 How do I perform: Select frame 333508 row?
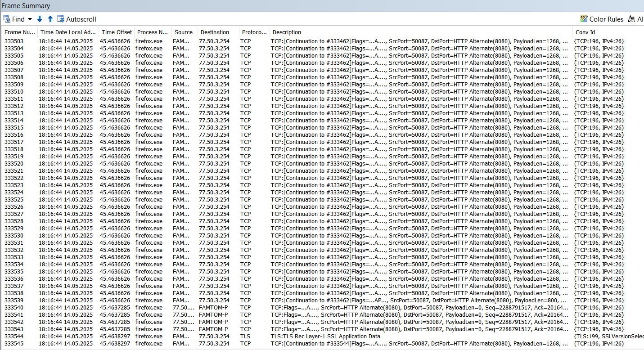(322, 77)
